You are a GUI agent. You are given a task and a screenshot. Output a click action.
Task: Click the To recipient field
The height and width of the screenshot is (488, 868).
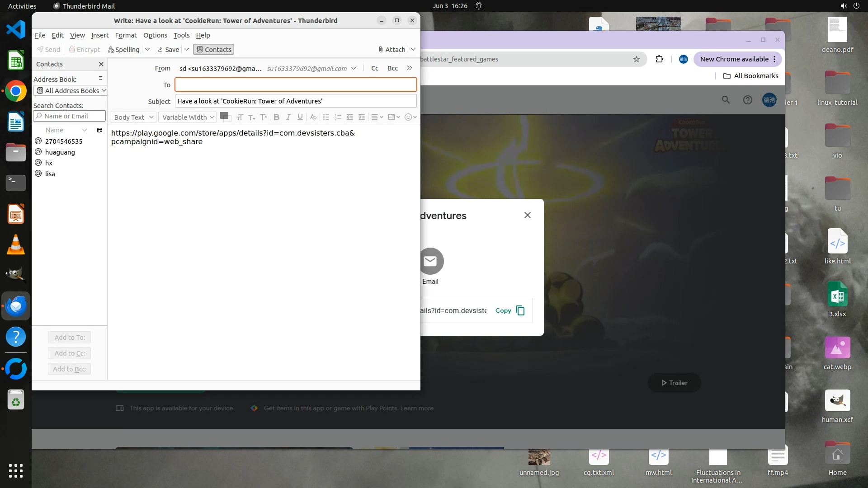pos(296,84)
